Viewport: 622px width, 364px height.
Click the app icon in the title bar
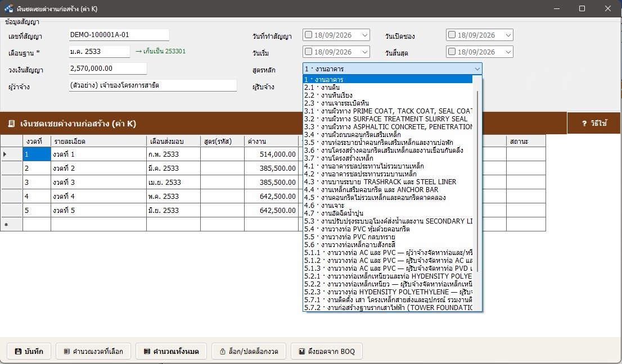tap(8, 8)
